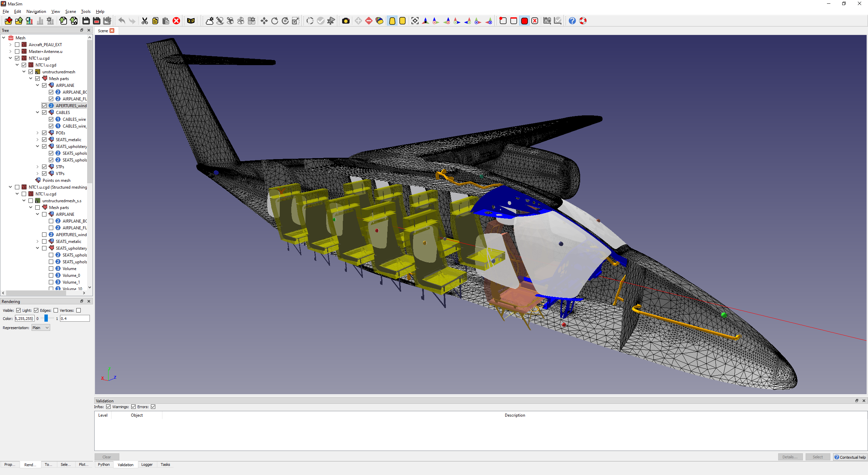The height and width of the screenshot is (475, 868).
Task: Click the fit-to-view zoom icon
Action: [x=415, y=21]
